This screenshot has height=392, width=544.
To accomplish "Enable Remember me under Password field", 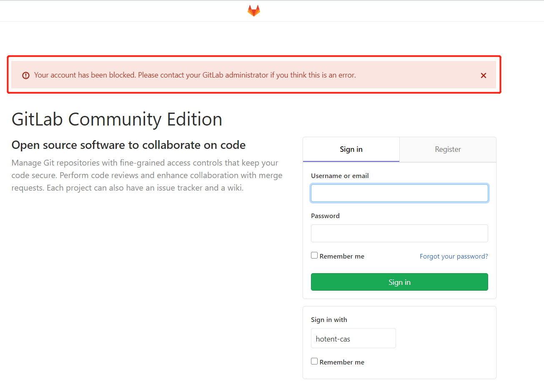I will point(314,255).
